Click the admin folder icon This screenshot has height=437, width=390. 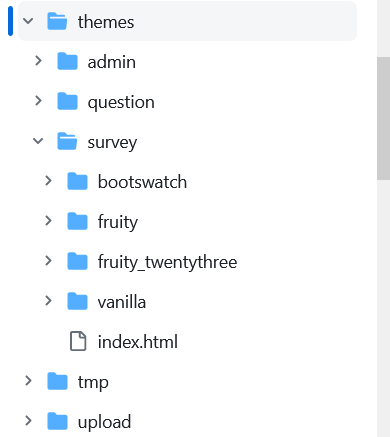pyautogui.click(x=67, y=61)
